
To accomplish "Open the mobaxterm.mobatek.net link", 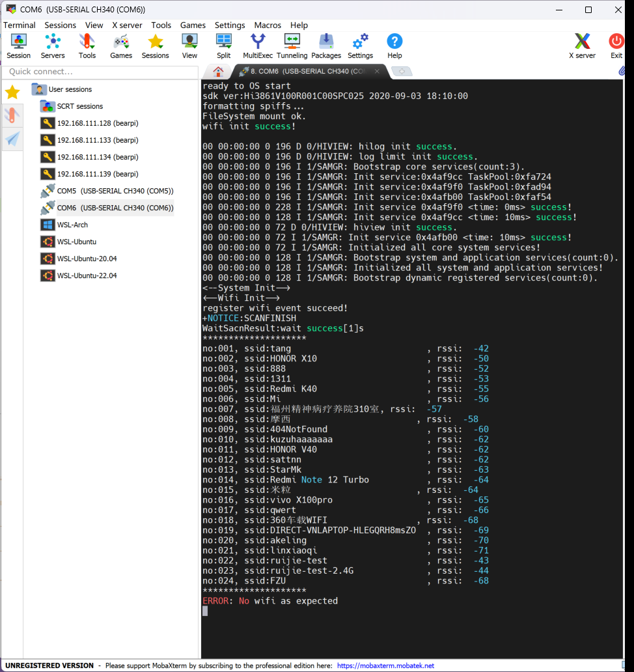I will point(385,665).
